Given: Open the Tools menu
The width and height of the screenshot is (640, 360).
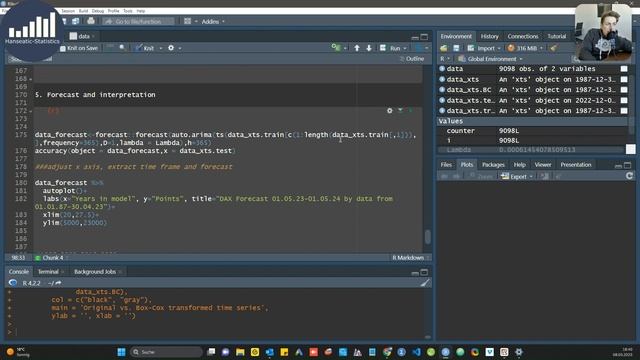Looking at the screenshot, I should [128, 11].
